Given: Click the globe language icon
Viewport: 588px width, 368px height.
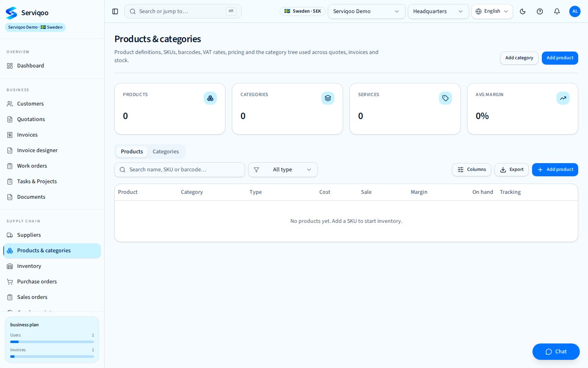Looking at the screenshot, I should 479,11.
